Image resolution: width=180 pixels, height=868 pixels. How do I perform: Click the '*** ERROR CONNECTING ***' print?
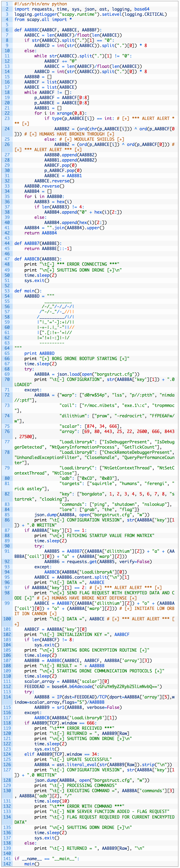click(71, 264)
